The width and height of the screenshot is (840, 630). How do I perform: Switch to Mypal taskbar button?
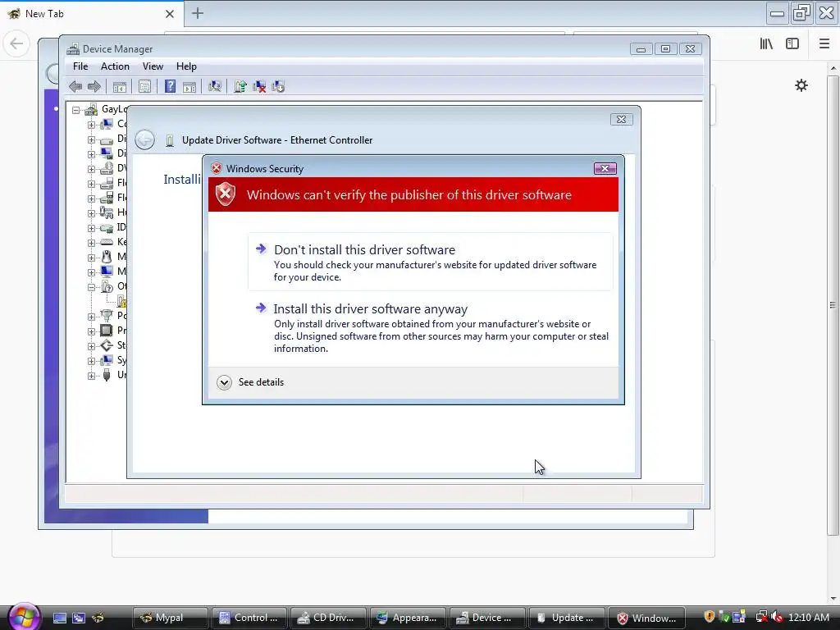coord(171,618)
